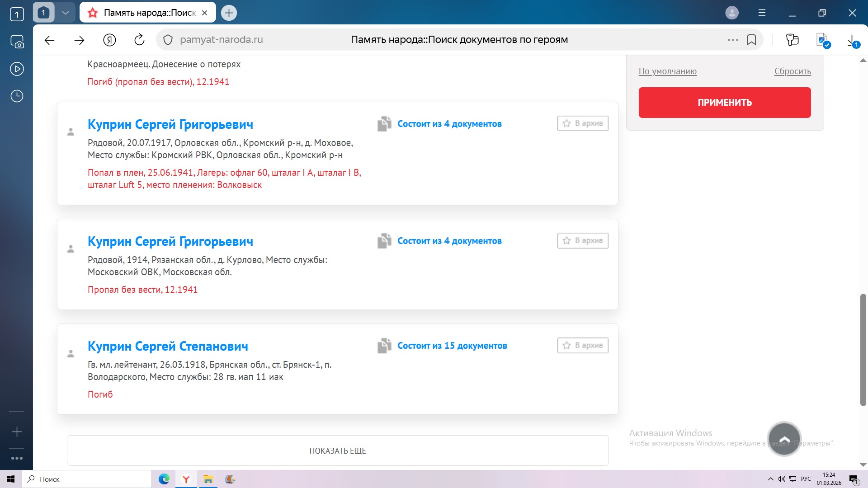Switch to Память народа browser tab

147,13
